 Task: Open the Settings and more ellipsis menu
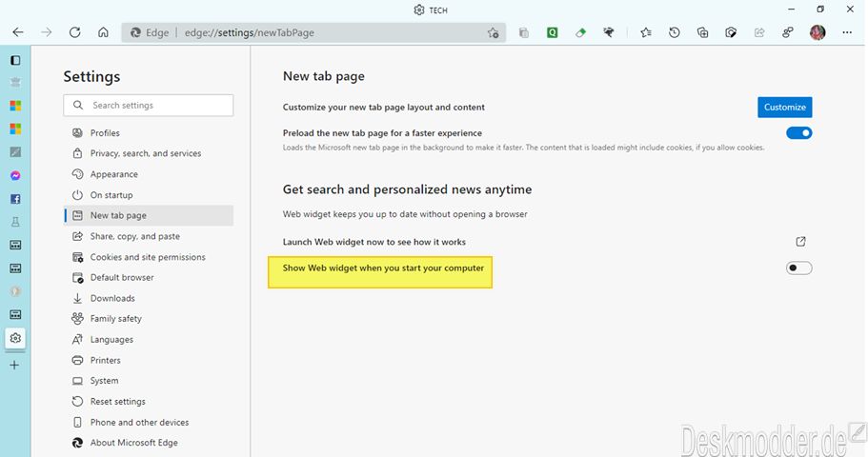(847, 32)
